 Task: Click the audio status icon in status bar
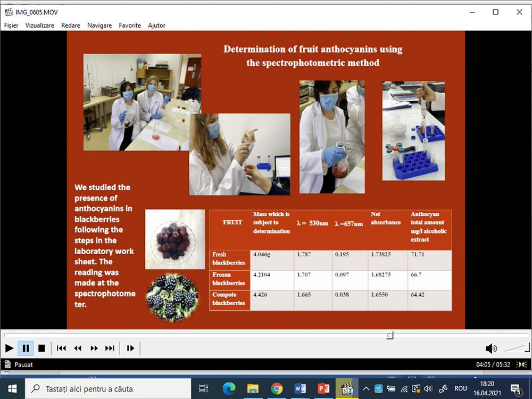pyautogui.click(x=521, y=364)
